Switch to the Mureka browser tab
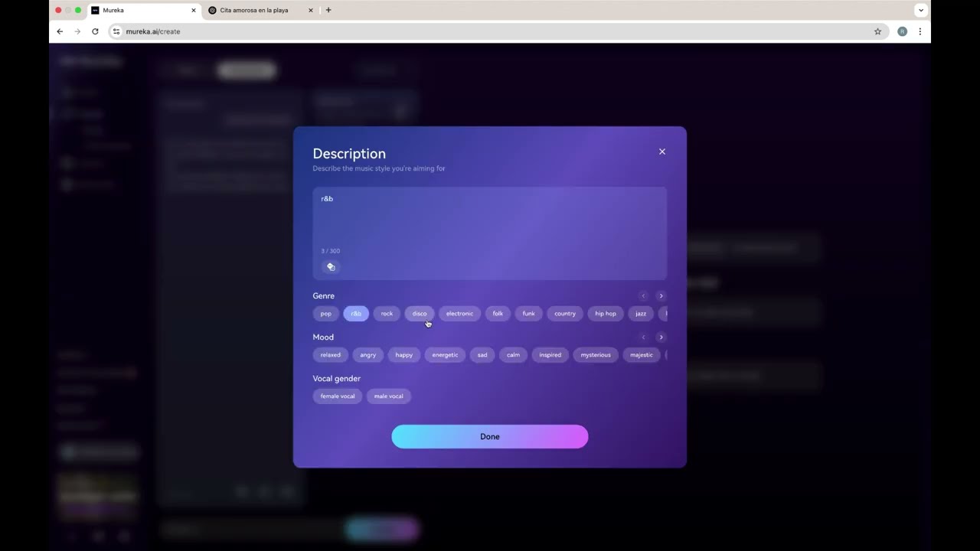 point(143,11)
